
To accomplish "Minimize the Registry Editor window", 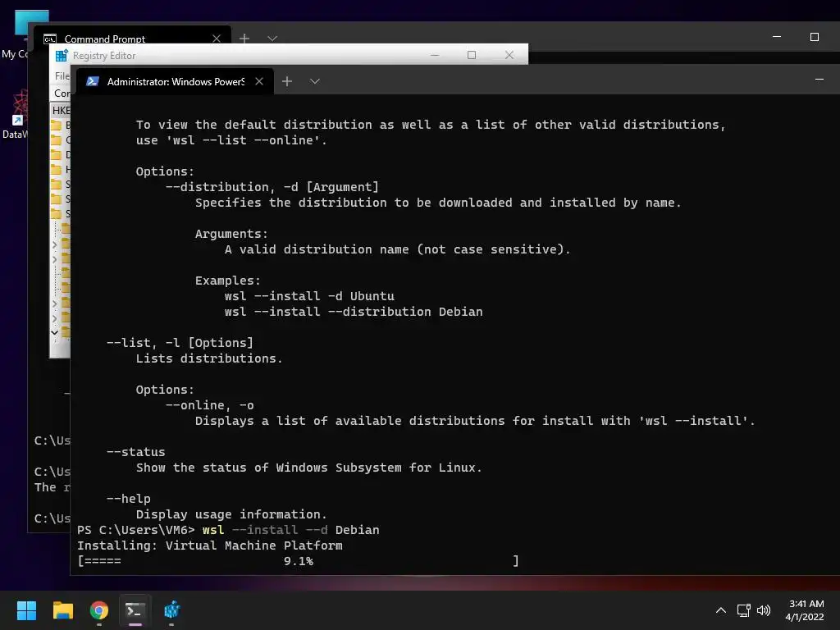I will click(435, 55).
